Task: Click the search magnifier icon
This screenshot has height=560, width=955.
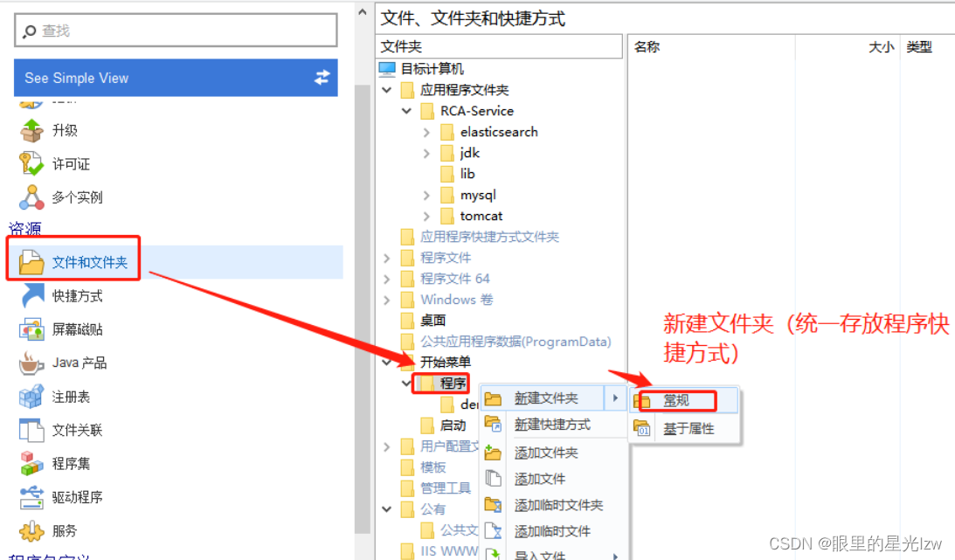Action: coord(29,31)
